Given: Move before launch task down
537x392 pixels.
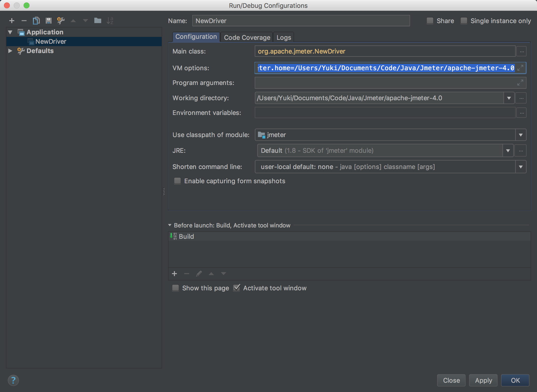Looking at the screenshot, I should coord(223,274).
